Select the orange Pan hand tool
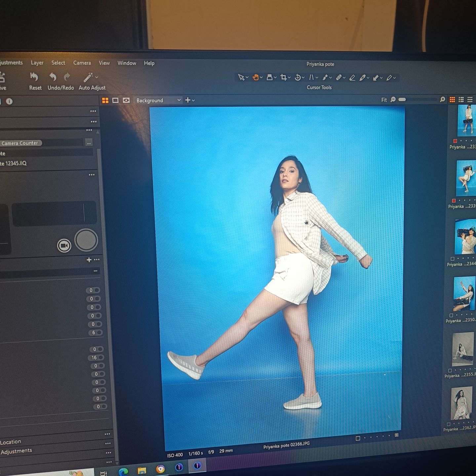This screenshot has width=476, height=476. 255,77
